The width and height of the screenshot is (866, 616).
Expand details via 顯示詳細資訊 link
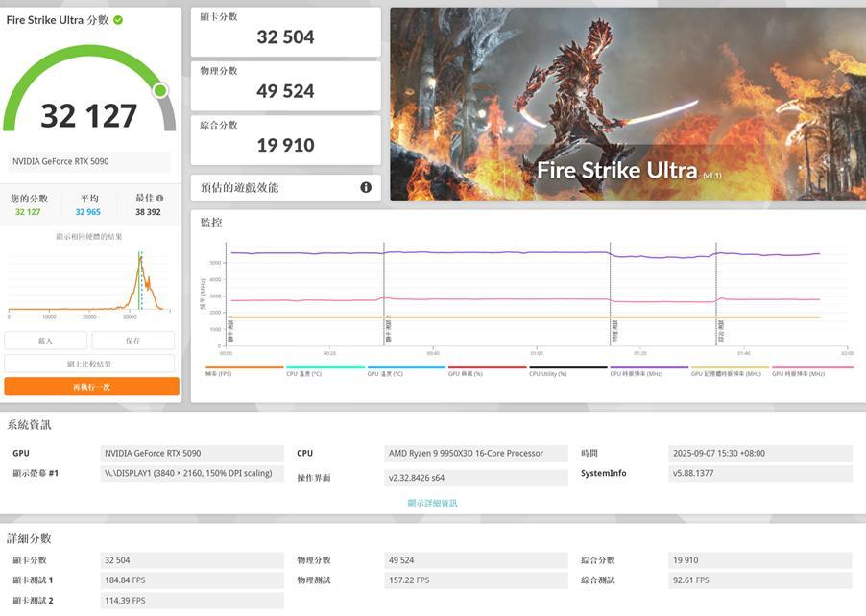pyautogui.click(x=432, y=503)
